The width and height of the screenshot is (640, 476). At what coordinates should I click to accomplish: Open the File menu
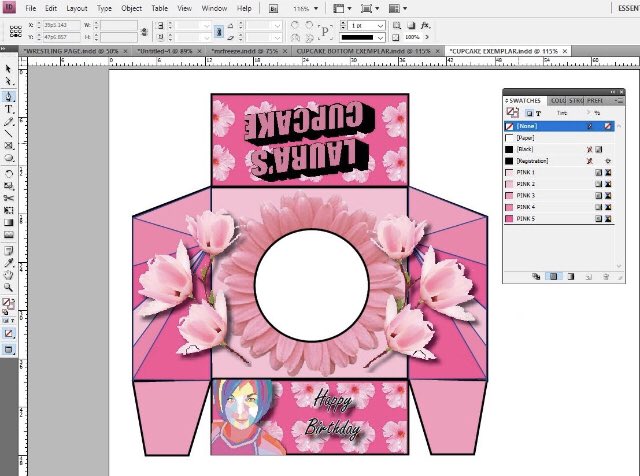(x=31, y=8)
